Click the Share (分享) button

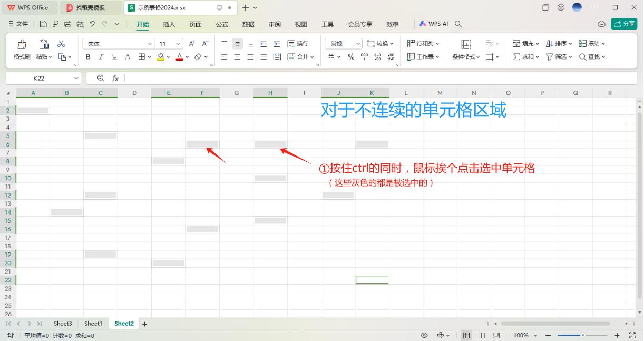point(624,24)
